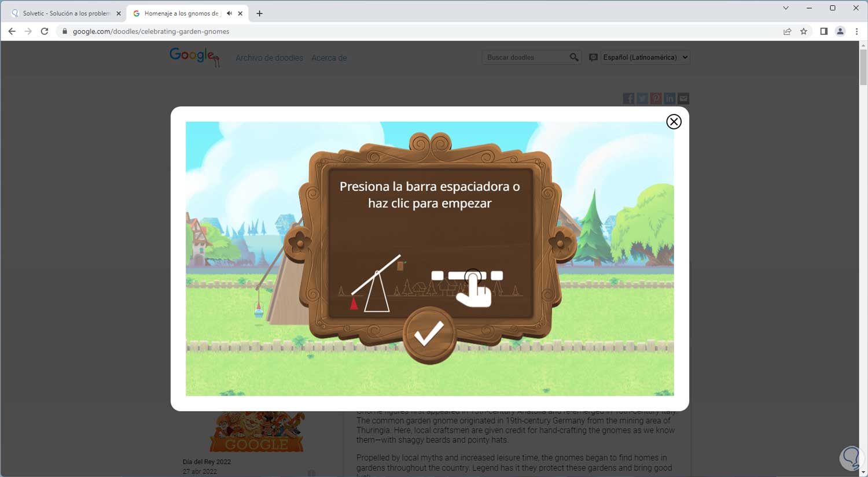
Task: Share the doodle on LinkedIn
Action: (670, 98)
